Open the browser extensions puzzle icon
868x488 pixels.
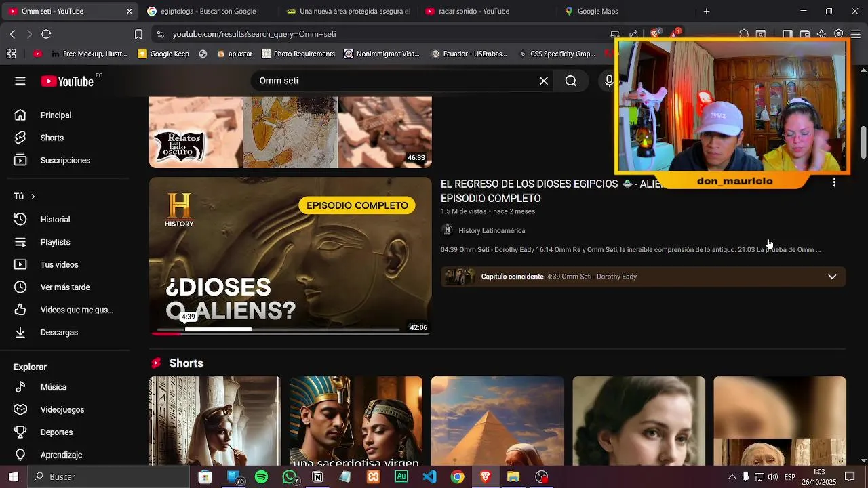(x=744, y=34)
